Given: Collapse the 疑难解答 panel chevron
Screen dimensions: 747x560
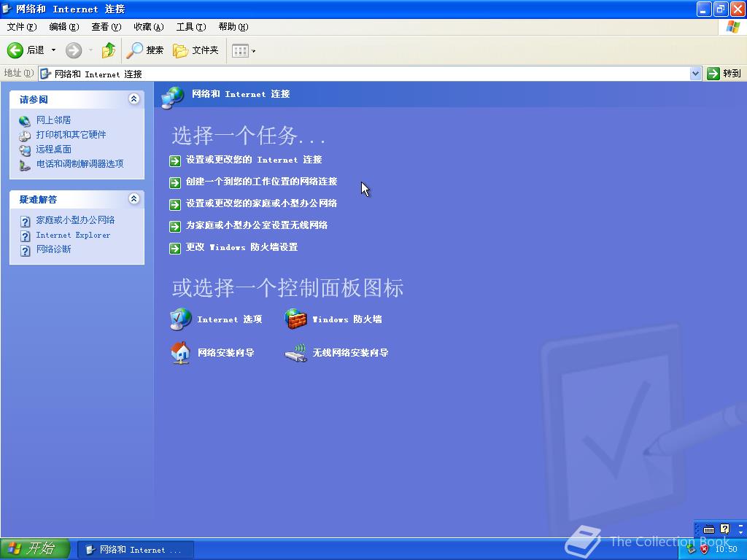Looking at the screenshot, I should (x=134, y=199).
